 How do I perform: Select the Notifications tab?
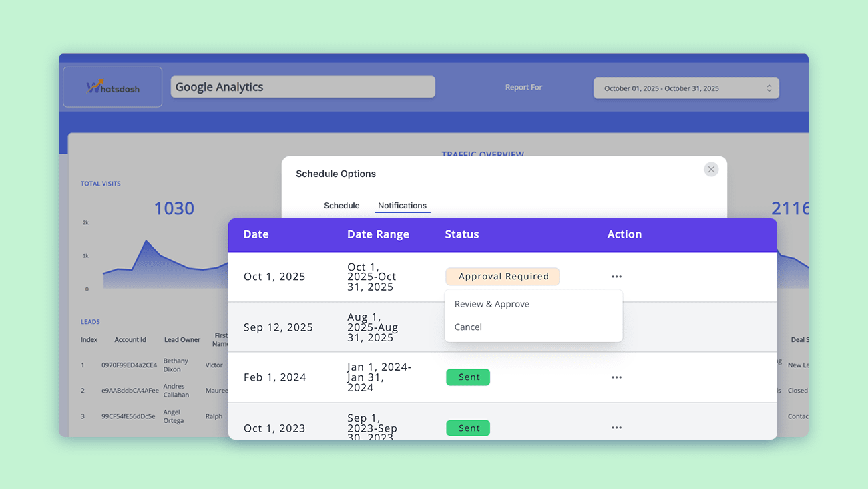coord(402,206)
